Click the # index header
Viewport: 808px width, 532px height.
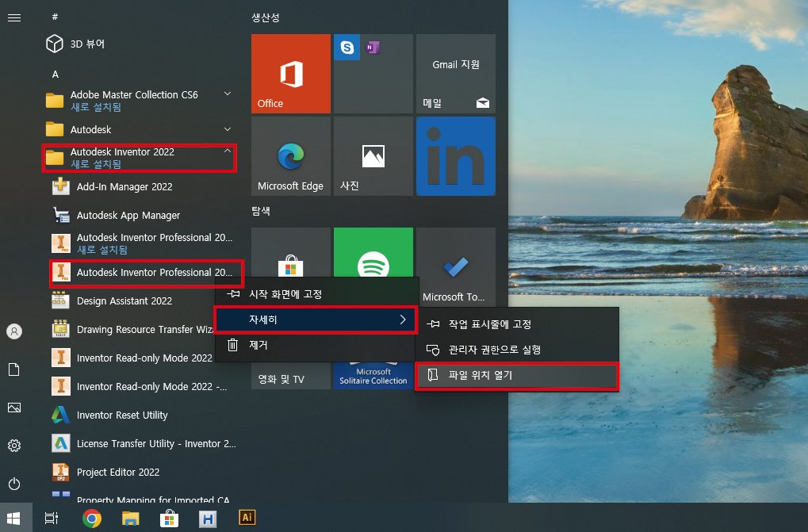click(x=56, y=17)
